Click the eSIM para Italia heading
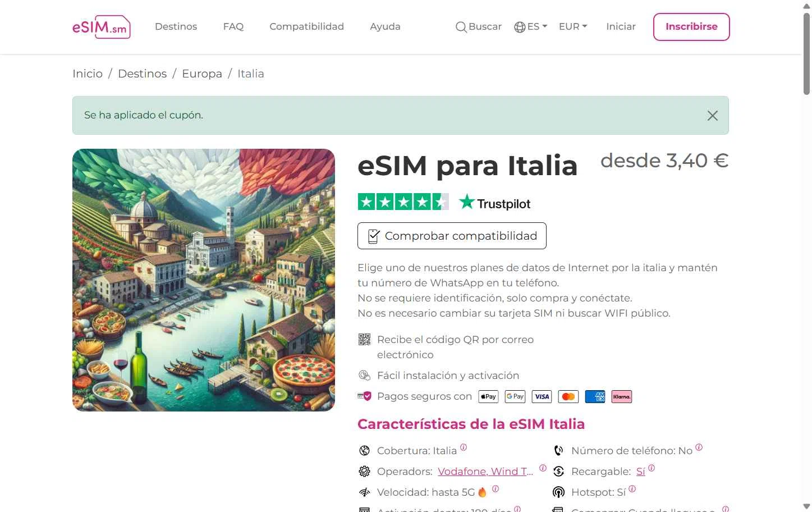Image resolution: width=812 pixels, height=512 pixels. pos(467,166)
